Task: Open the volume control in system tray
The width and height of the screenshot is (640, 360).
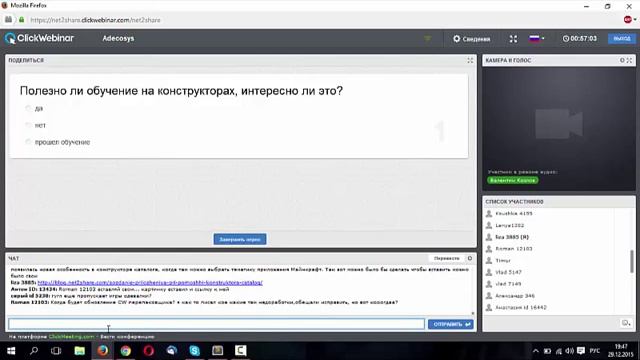Action: point(570,351)
